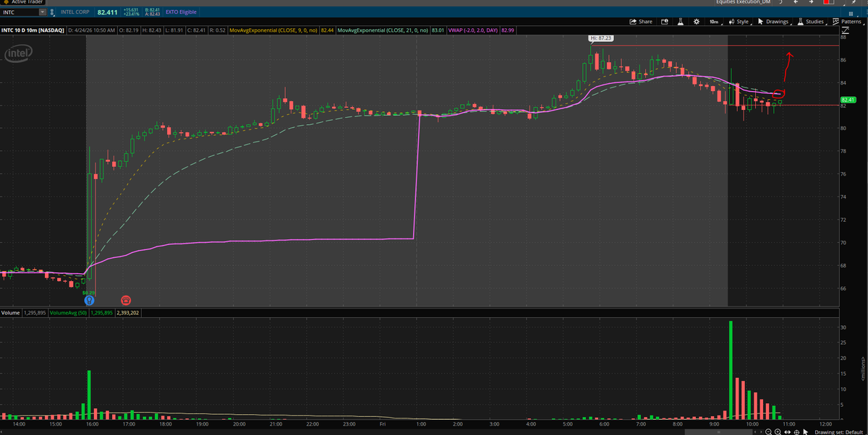Click the 'B: 82.41 A: 82.43' bid/ask quote
The height and width of the screenshot is (435, 868).
153,12
